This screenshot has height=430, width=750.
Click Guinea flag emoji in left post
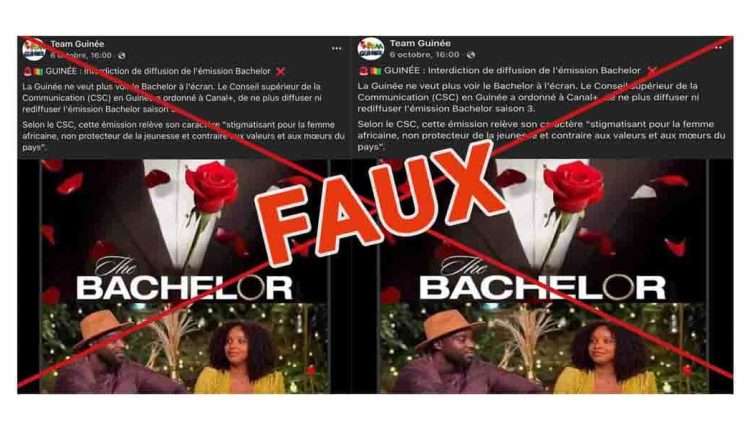click(x=38, y=71)
